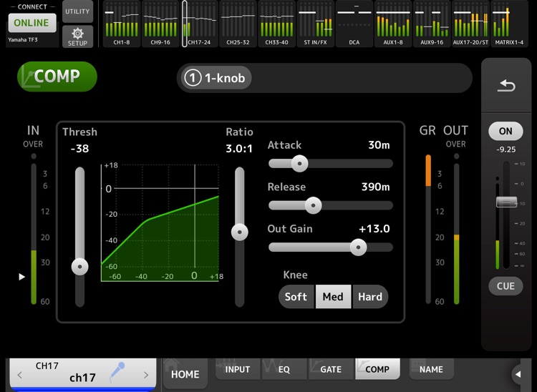Screen dimensions: 537x392
Task: Select the CH17-24 meter bank
Action: click(199, 24)
